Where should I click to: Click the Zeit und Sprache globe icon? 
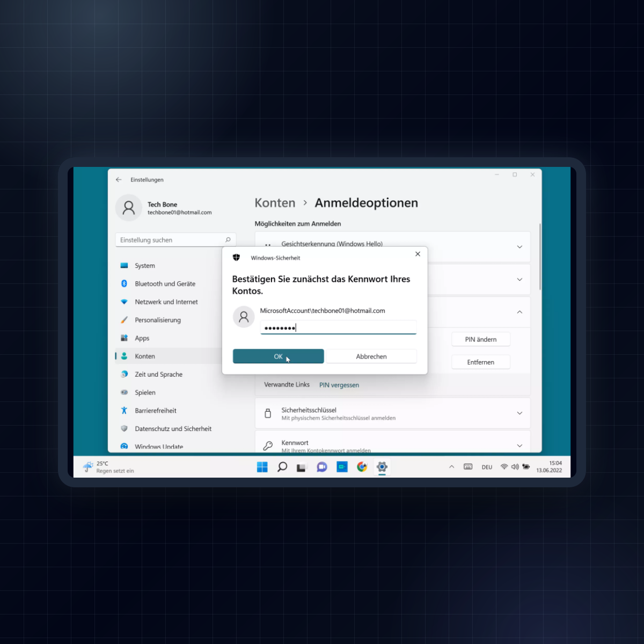(124, 374)
